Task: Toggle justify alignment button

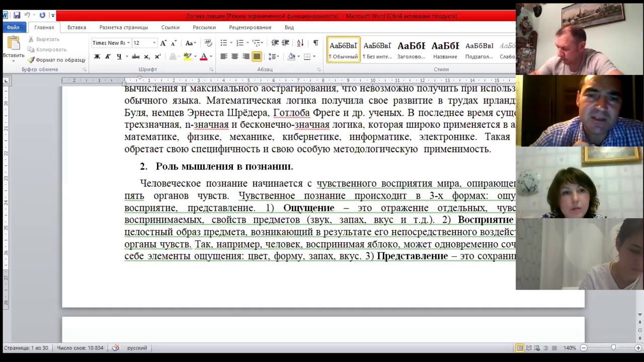Action: coord(257,56)
